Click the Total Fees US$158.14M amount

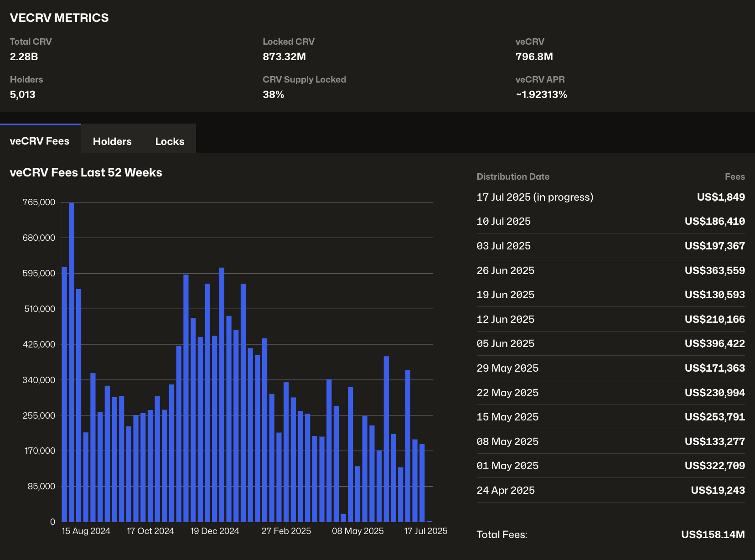point(713,535)
